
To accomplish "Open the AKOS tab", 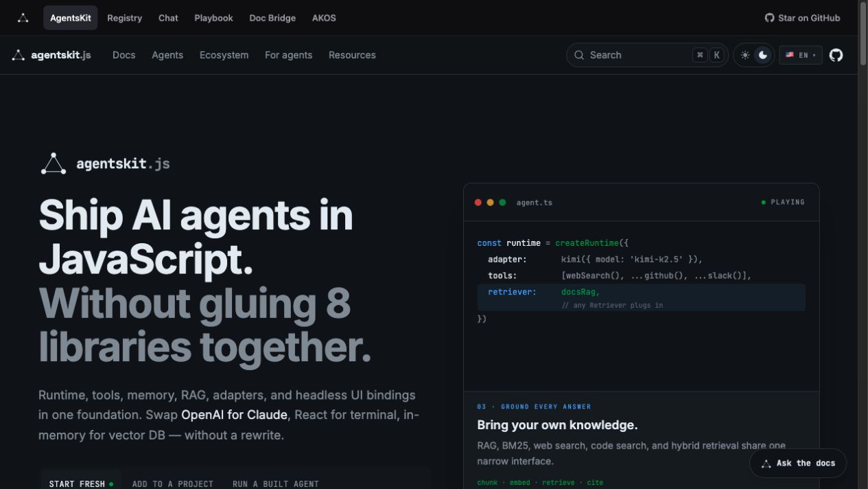I will (324, 18).
